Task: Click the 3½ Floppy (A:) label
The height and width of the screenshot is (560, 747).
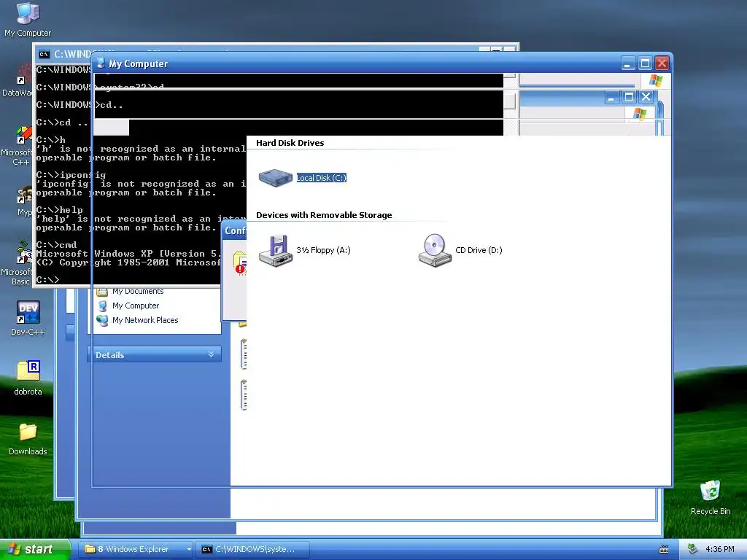Action: (x=323, y=250)
